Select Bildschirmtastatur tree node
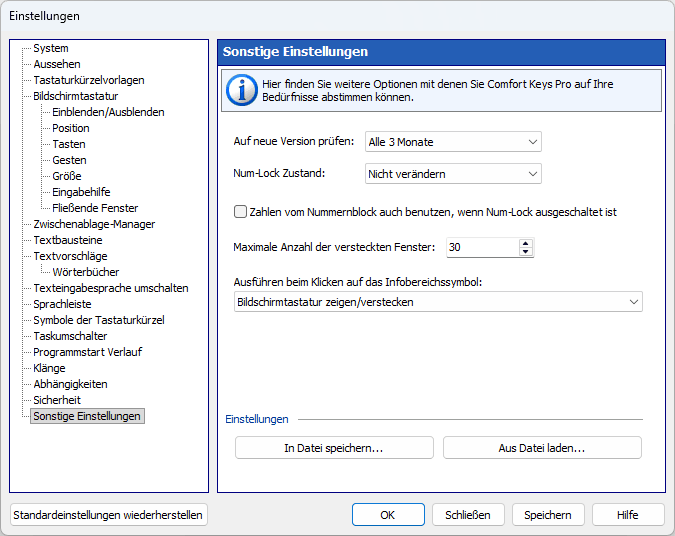Screen dimensions: 675x536 pos(76,96)
